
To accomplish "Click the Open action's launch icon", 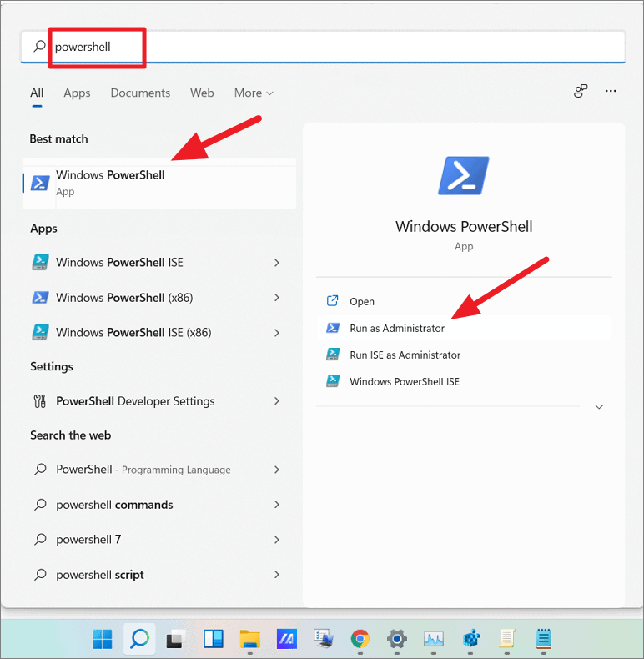I will click(333, 301).
